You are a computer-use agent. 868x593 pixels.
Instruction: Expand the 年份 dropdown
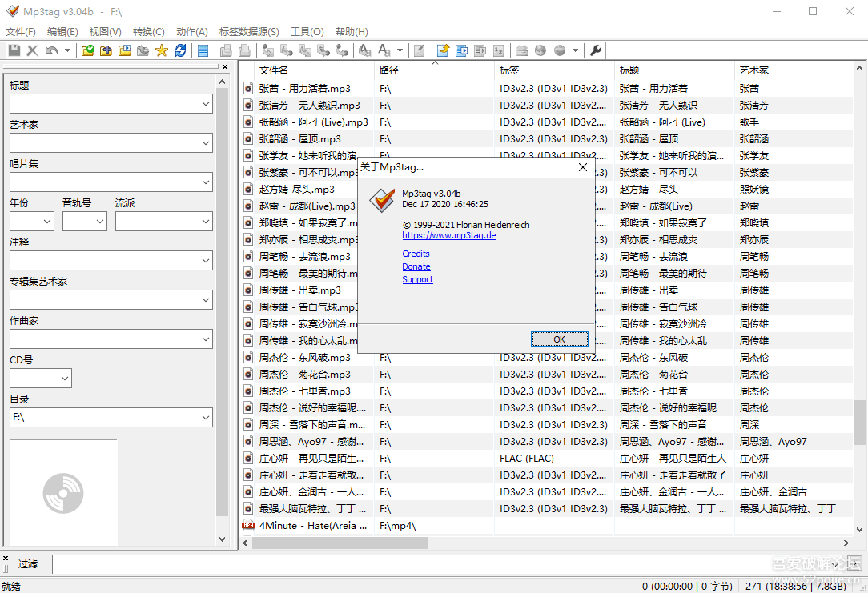(x=47, y=222)
